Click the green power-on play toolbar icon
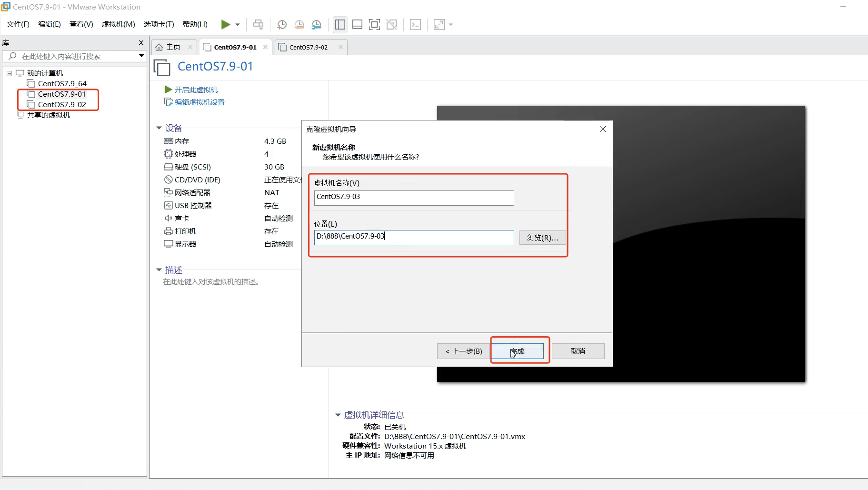 click(x=226, y=24)
